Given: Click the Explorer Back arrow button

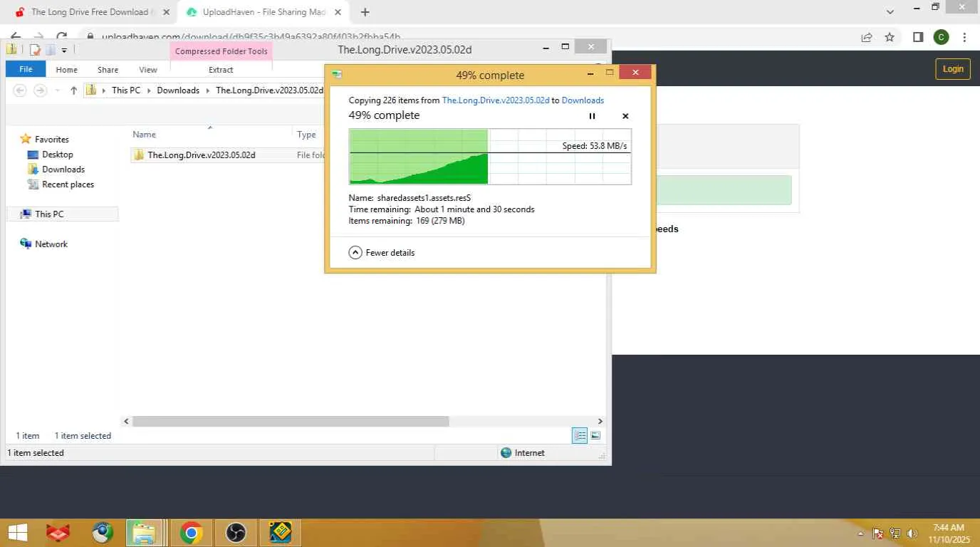Looking at the screenshot, I should [20, 90].
